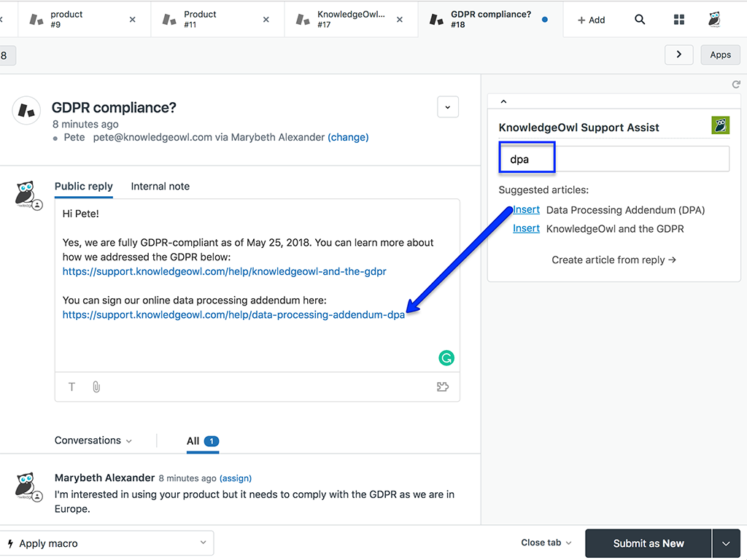
Task: Collapse the KnowledgeOwl Support Assist panel
Action: [x=503, y=102]
